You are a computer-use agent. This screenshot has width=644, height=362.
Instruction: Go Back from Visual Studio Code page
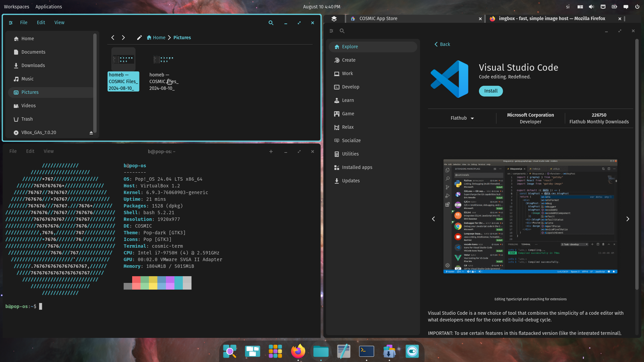(x=442, y=44)
